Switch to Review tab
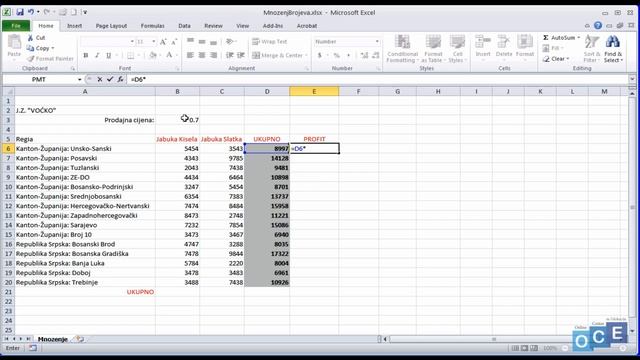The width and height of the screenshot is (640, 360). 213,26
